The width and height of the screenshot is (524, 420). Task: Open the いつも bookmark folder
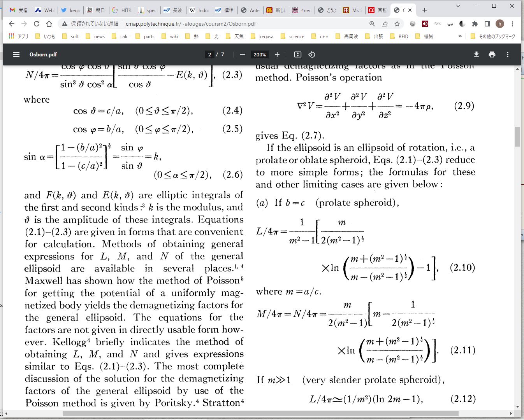45,36
